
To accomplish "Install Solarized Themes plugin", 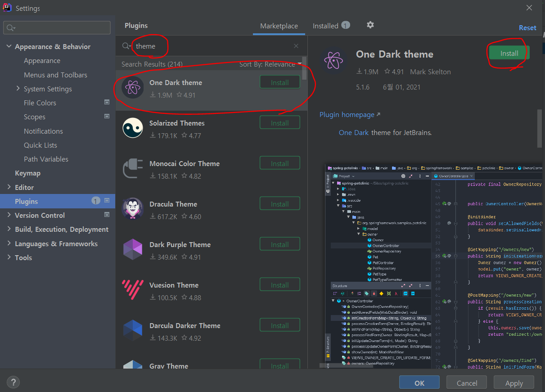I will coord(280,123).
